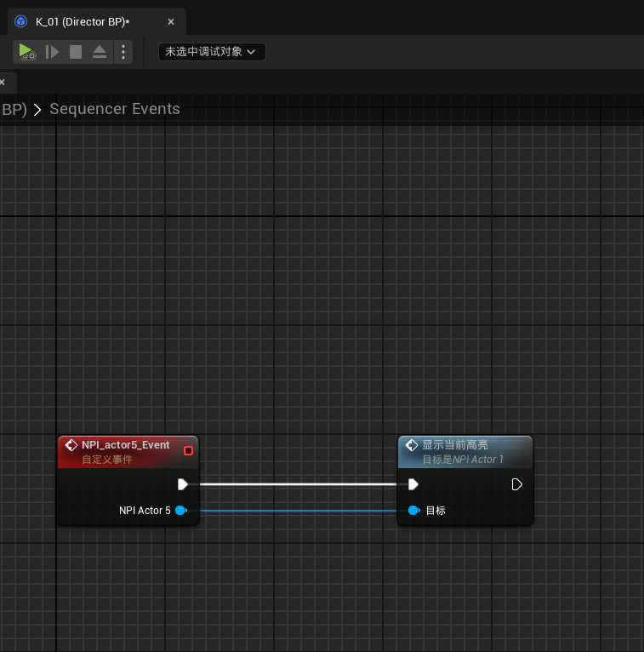Click the 自定义事件 subtitle text
The width and height of the screenshot is (644, 652).
(x=107, y=460)
